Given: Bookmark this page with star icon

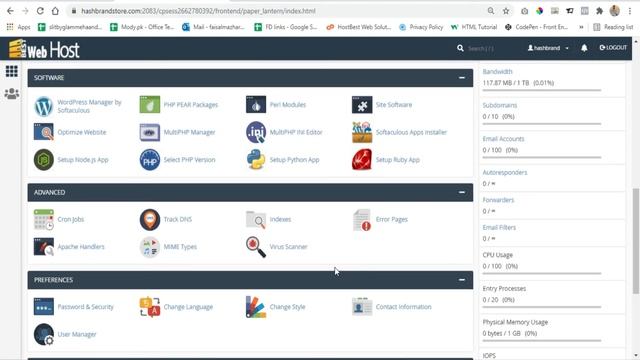Looking at the screenshot, I should [506, 11].
